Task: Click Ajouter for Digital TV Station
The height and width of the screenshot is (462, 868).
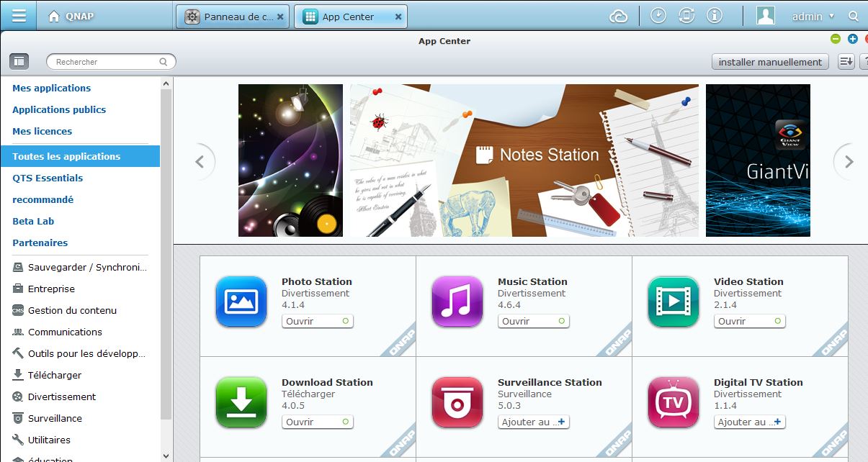Action: [x=750, y=422]
